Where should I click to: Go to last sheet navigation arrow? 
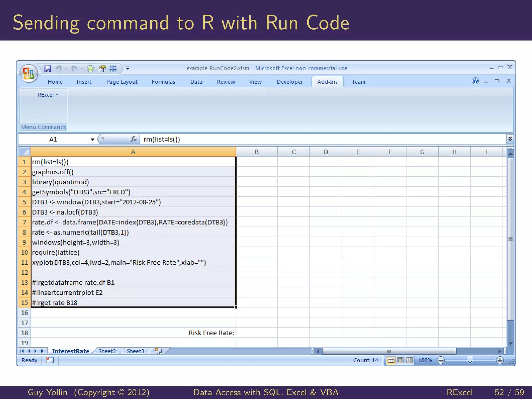pos(43,351)
